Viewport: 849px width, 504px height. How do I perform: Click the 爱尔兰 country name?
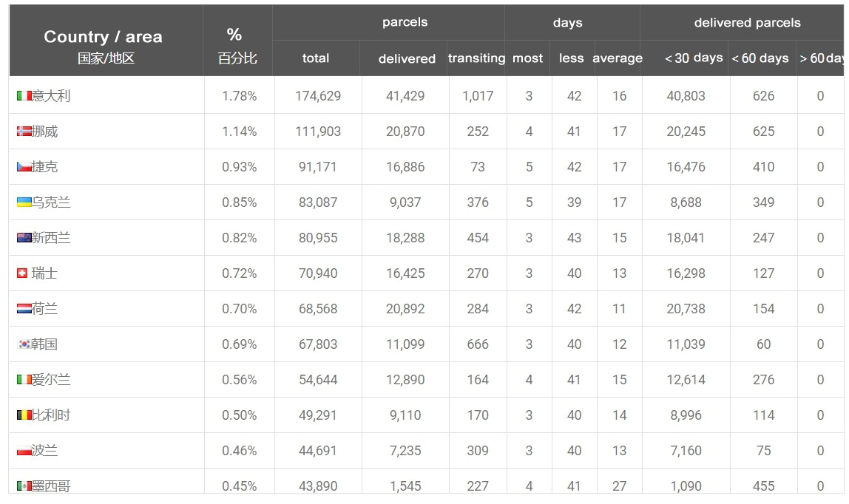51,380
